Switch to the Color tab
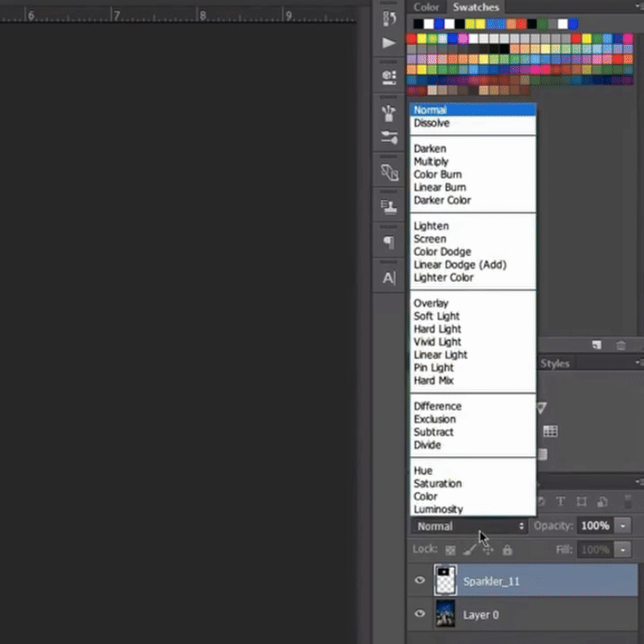This screenshot has height=644, width=644. tap(426, 7)
